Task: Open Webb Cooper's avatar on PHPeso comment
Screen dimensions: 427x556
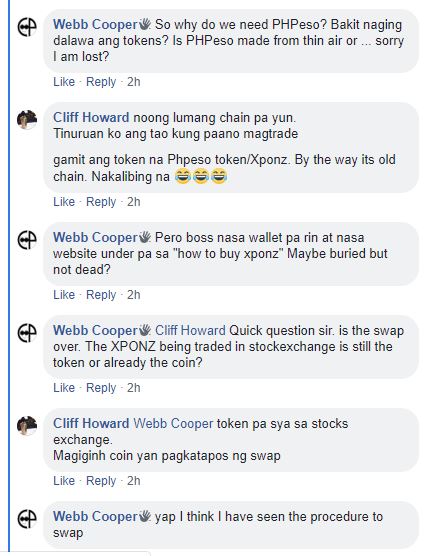Action: 27,27
